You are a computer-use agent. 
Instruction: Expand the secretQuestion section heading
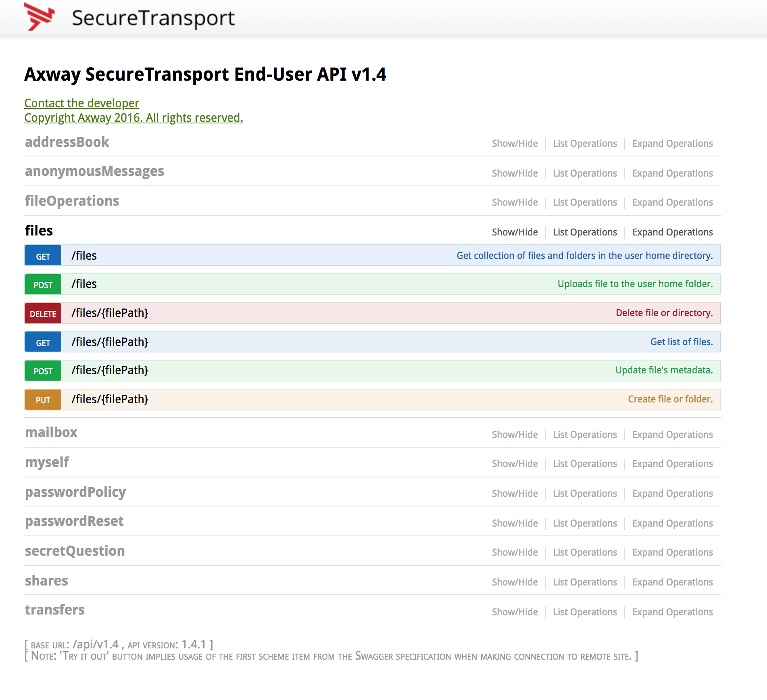coord(75,551)
